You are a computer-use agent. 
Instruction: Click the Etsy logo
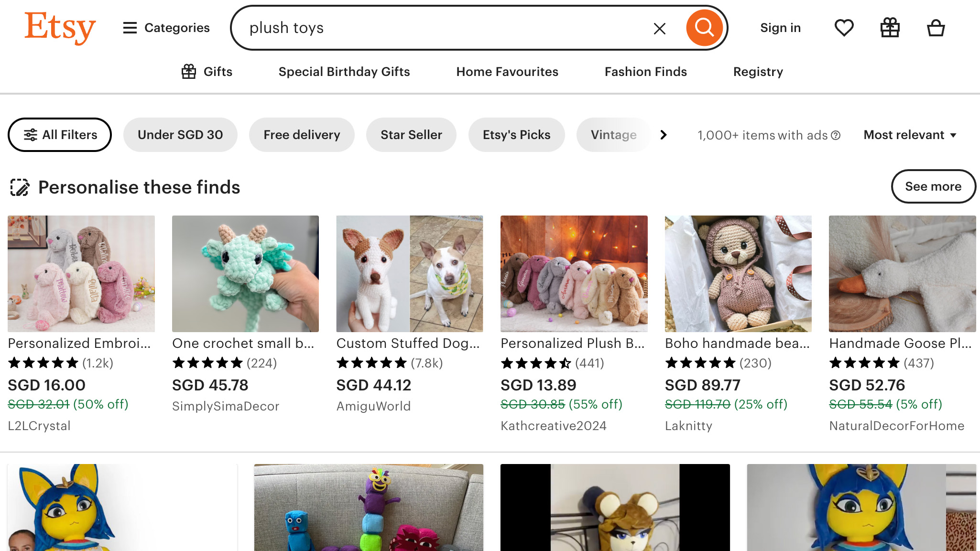(60, 28)
